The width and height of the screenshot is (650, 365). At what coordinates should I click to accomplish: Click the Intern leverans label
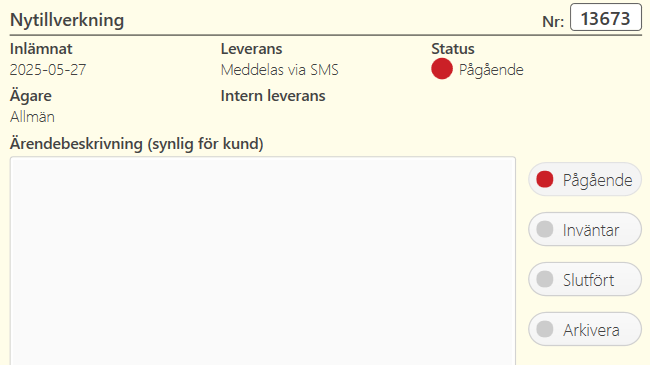(x=273, y=96)
